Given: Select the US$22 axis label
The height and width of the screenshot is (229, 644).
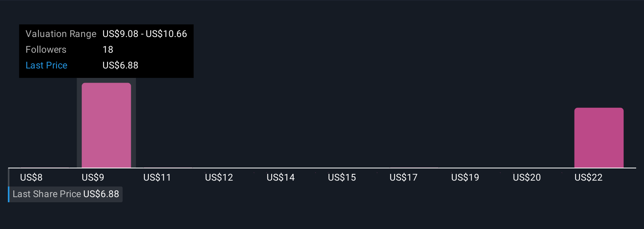Looking at the screenshot, I should pyautogui.click(x=588, y=177).
